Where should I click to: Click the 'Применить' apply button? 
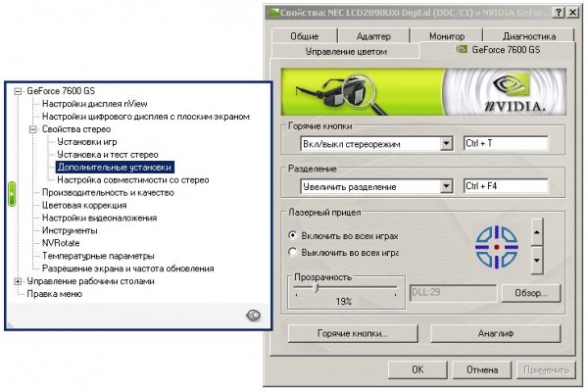546,369
